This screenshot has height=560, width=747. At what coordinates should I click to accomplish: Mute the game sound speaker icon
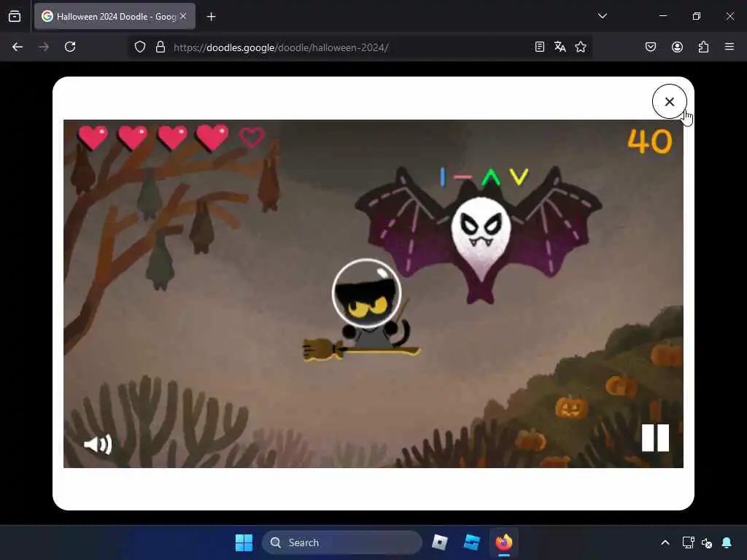coord(98,444)
